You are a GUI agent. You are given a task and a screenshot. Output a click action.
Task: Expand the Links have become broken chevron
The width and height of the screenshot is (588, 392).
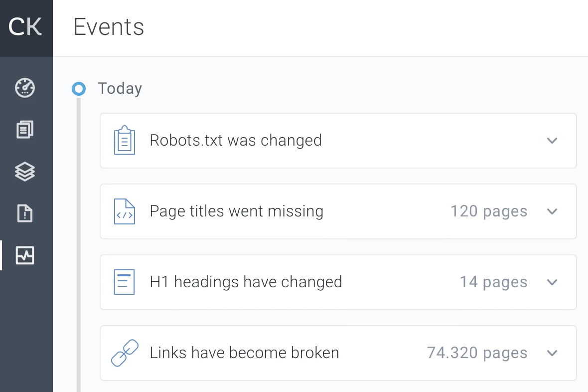(552, 353)
